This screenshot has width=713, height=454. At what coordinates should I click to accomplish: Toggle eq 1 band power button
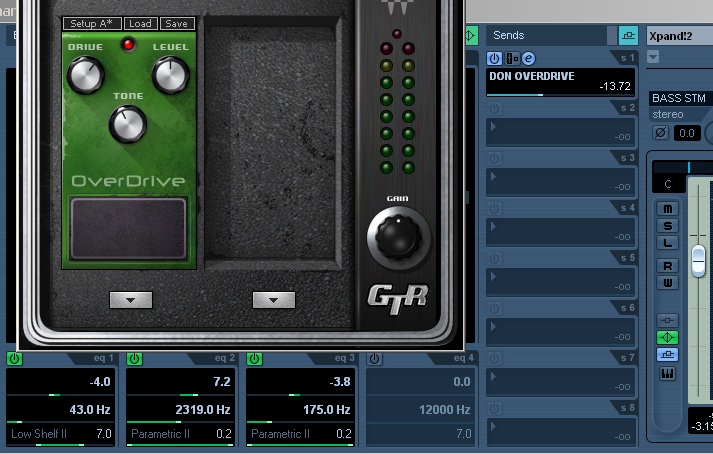pyautogui.click(x=14, y=359)
